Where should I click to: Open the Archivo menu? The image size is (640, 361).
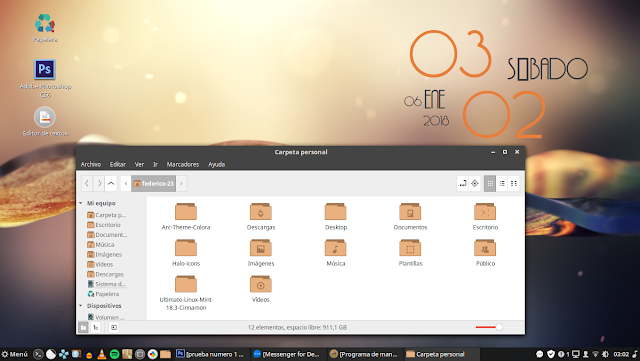point(91,164)
